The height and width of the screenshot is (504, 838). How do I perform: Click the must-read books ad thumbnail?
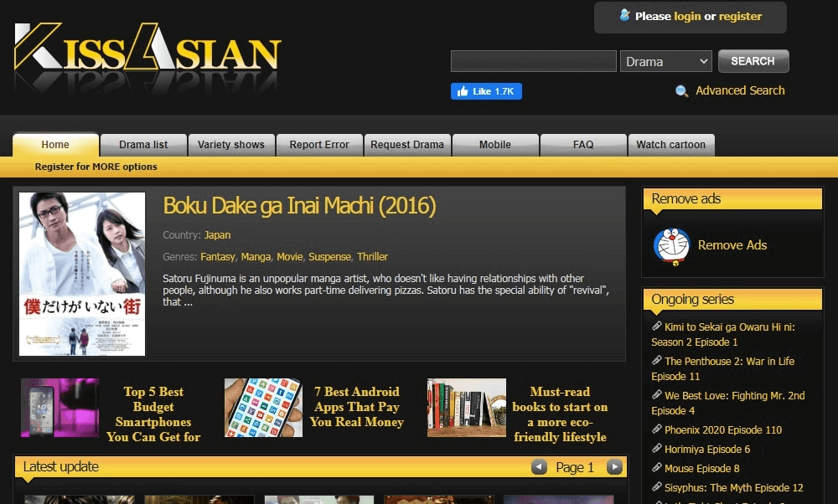coord(467,408)
